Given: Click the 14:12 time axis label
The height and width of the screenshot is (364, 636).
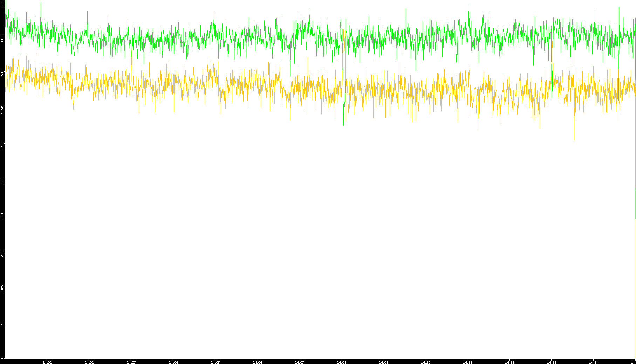Looking at the screenshot, I should (x=510, y=362).
